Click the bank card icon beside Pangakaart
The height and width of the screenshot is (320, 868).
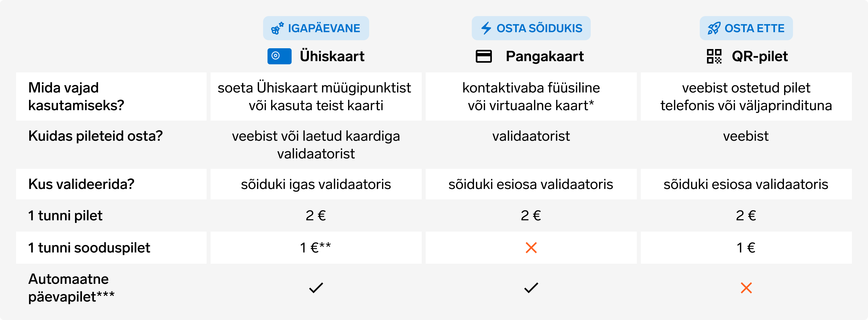coord(484,56)
